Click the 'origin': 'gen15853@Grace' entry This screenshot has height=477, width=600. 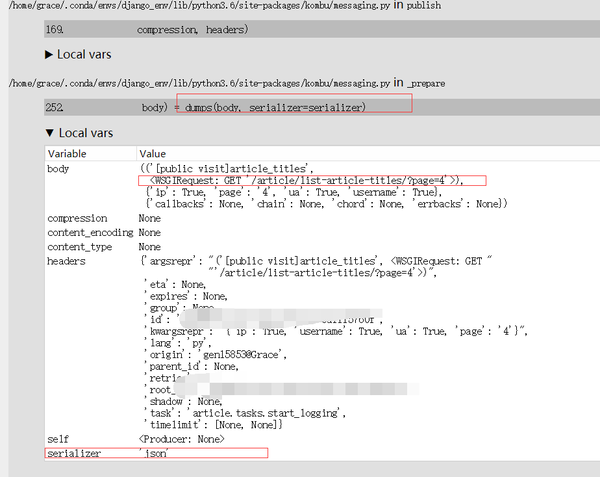coord(216,355)
